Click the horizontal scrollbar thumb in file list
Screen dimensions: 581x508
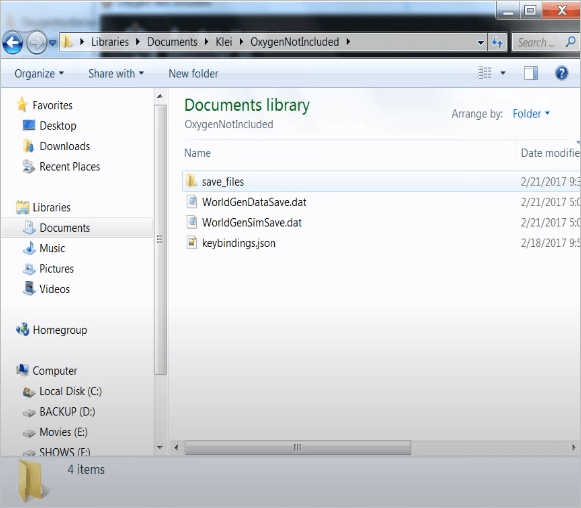pyautogui.click(x=298, y=447)
